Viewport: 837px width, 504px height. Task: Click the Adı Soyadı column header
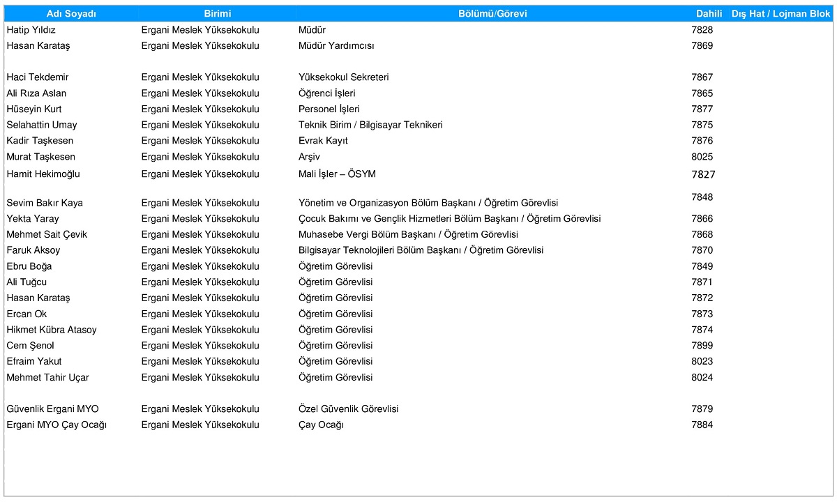(x=71, y=14)
